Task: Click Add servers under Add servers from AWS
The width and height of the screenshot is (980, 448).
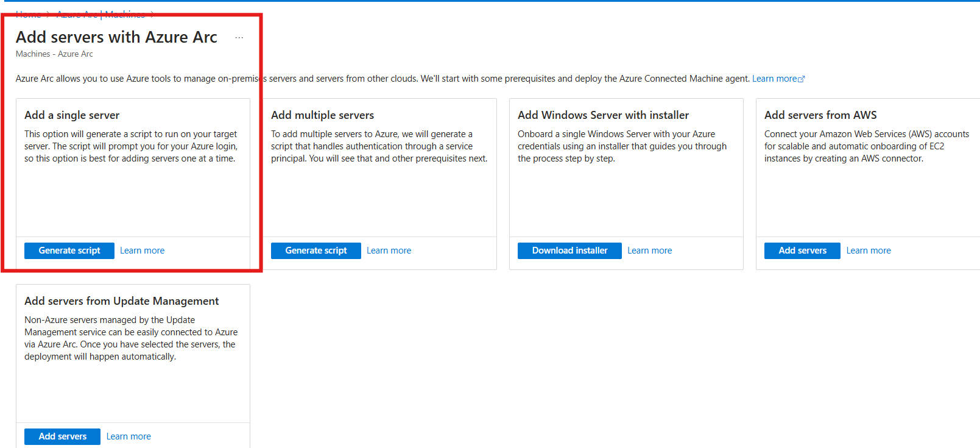Action: pos(802,251)
